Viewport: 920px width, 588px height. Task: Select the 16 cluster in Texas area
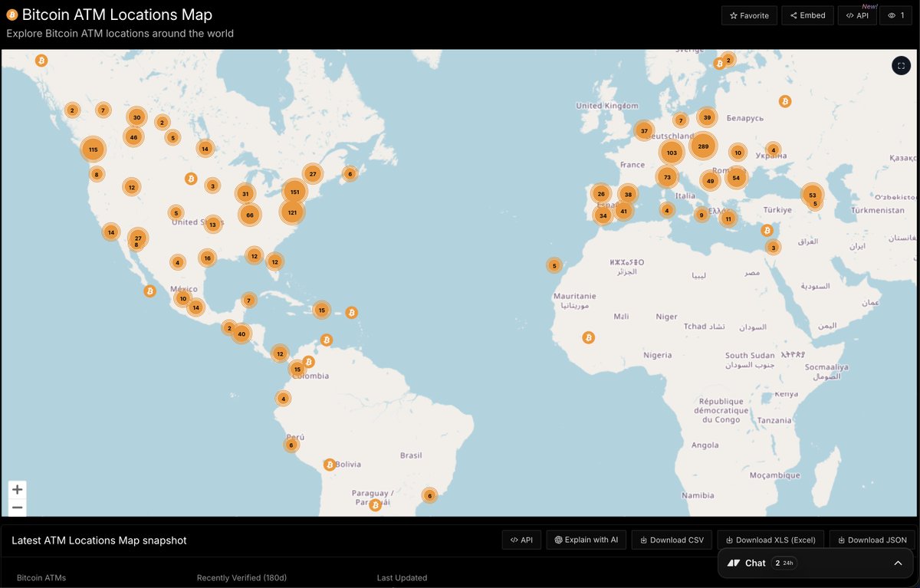[207, 258]
